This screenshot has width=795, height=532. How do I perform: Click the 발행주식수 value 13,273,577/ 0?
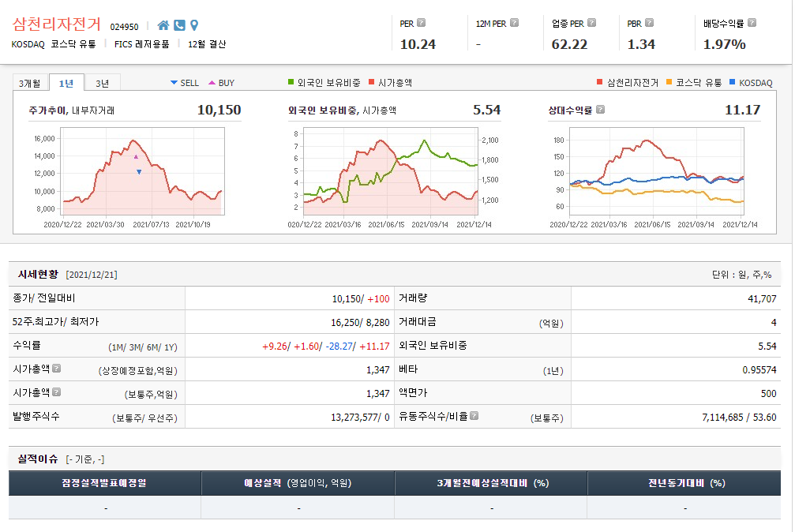(x=360, y=418)
